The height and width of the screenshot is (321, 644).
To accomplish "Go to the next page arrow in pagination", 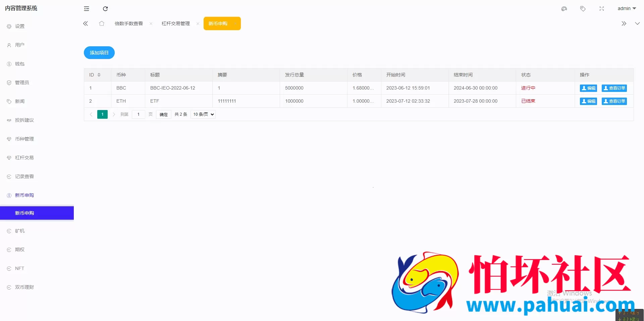I will (114, 114).
